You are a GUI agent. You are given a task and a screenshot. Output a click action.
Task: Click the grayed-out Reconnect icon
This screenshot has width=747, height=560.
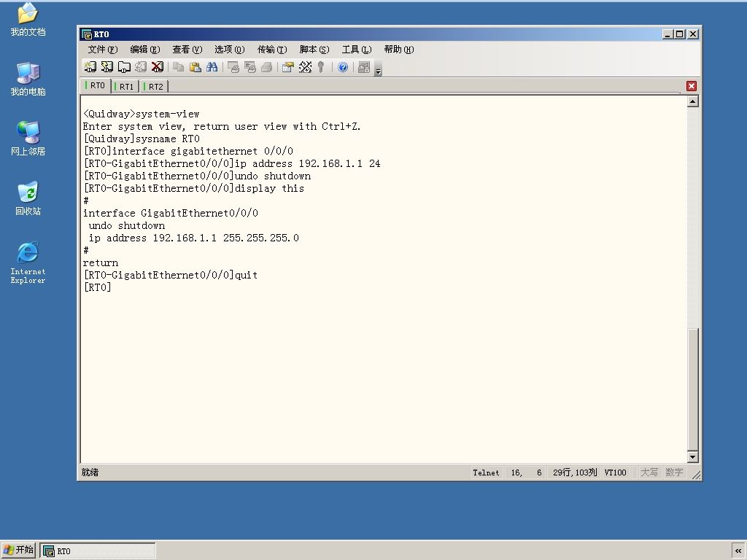pyautogui.click(x=141, y=67)
